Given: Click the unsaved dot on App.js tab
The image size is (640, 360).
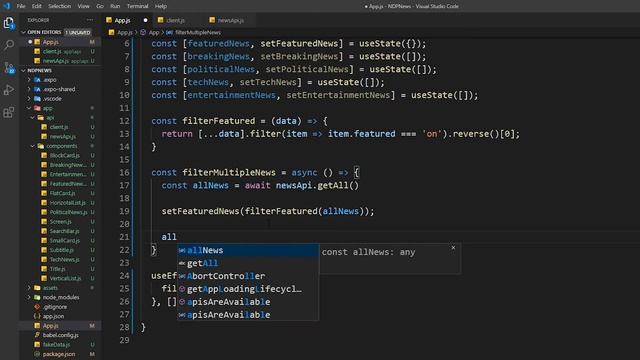Looking at the screenshot, I should coord(145,20).
